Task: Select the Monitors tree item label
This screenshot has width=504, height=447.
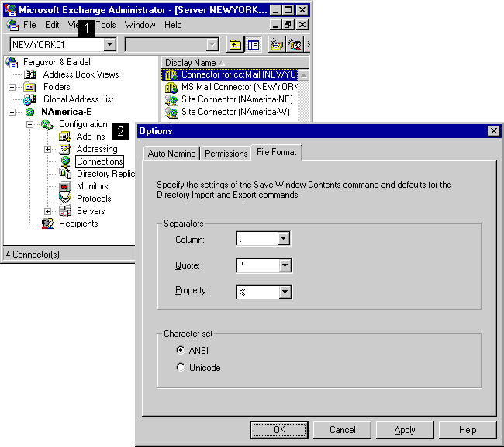Action: pyautogui.click(x=92, y=186)
